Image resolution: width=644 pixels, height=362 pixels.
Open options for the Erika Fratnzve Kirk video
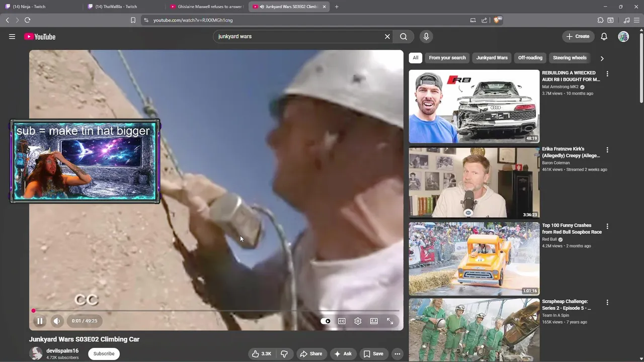click(x=607, y=150)
